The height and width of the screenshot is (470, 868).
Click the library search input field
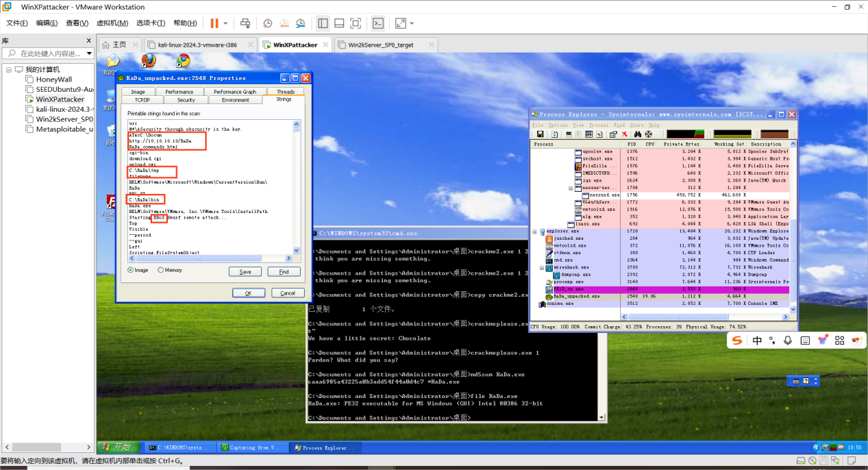(46, 53)
